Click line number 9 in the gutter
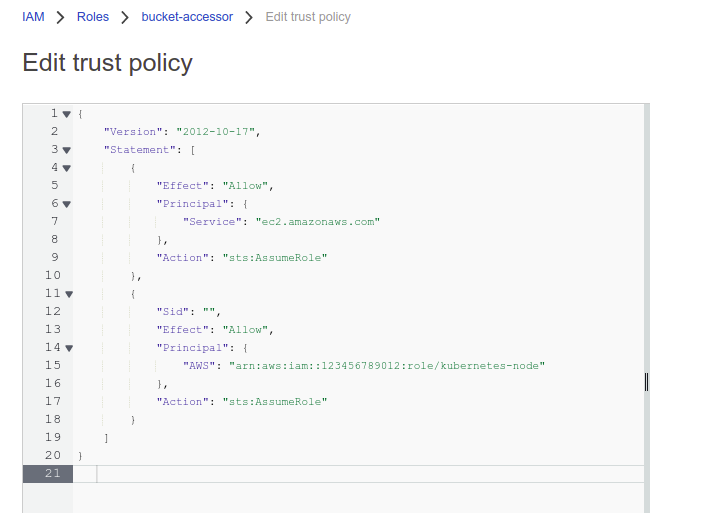 pos(54,258)
